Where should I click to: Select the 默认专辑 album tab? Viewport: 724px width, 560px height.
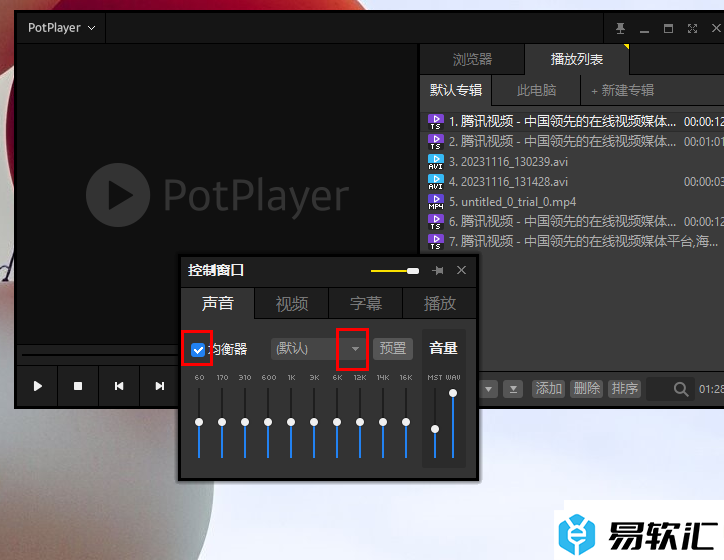[456, 90]
